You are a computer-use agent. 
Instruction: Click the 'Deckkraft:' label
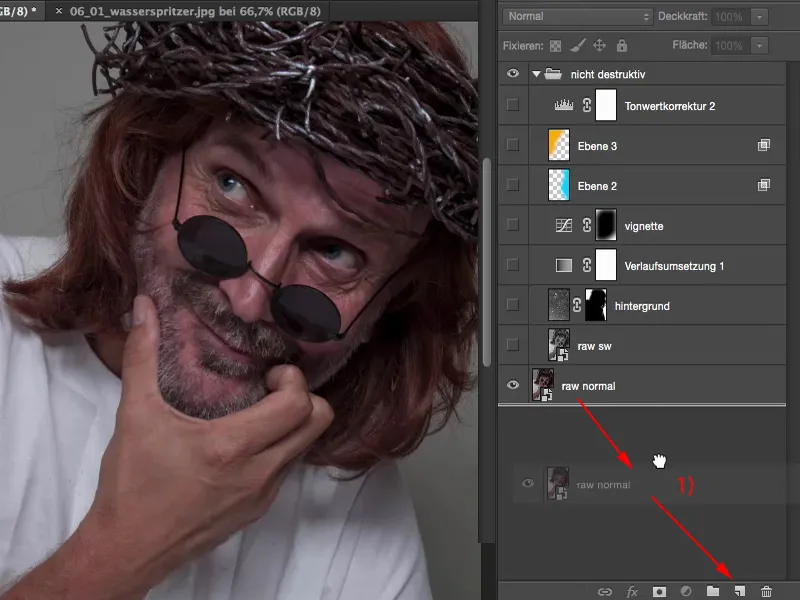click(683, 16)
